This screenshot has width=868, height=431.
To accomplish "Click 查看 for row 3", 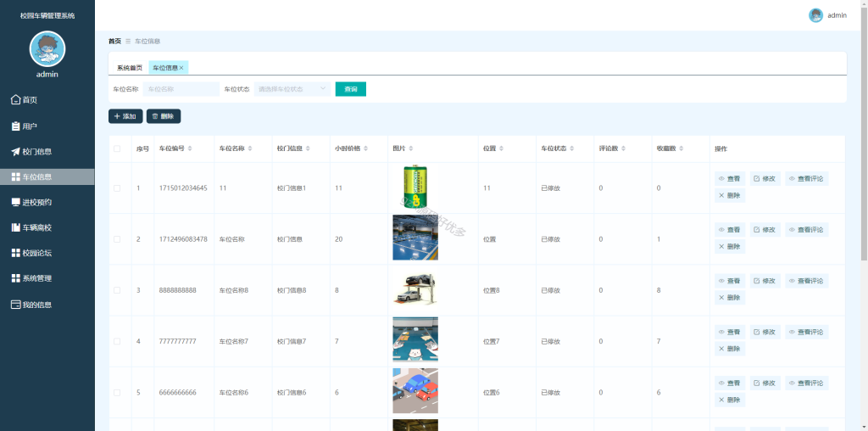I will click(730, 281).
